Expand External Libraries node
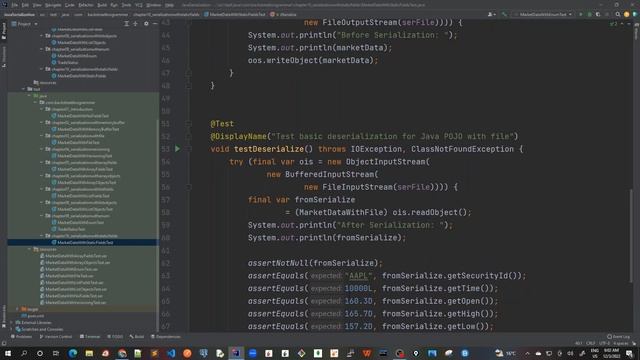The image size is (640, 360). 11,322
